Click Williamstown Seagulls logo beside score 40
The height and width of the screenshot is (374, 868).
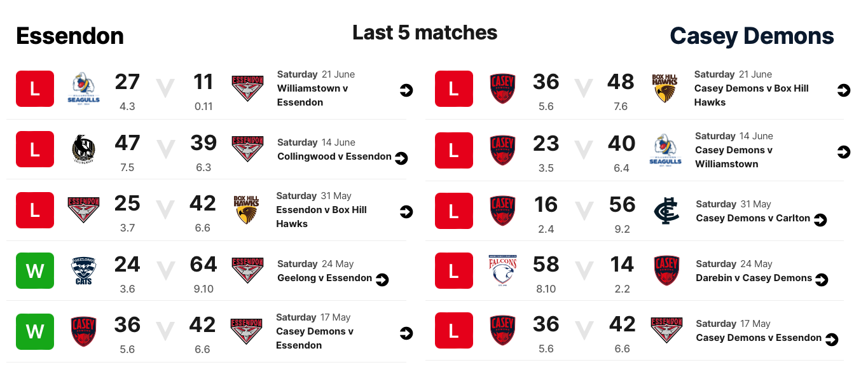coord(666,151)
